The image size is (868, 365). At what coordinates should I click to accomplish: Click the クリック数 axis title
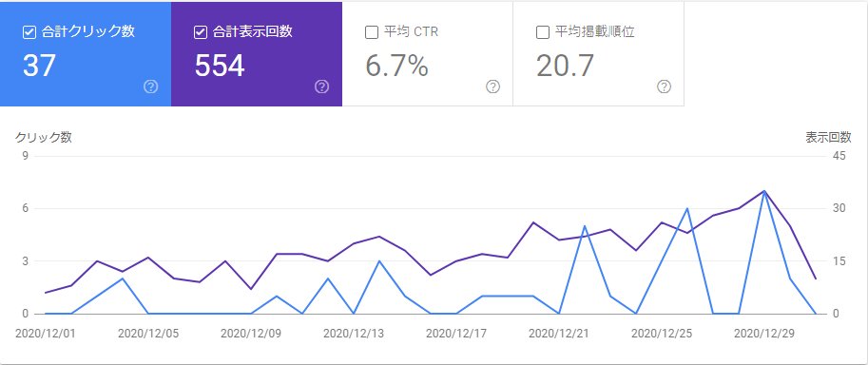pyautogui.click(x=43, y=138)
